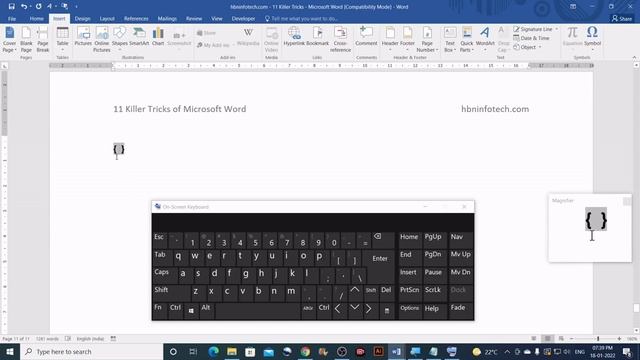This screenshot has height=360, width=640.
Task: Open Google Chrome from taskbar
Action: pyautogui.click(x=305, y=351)
